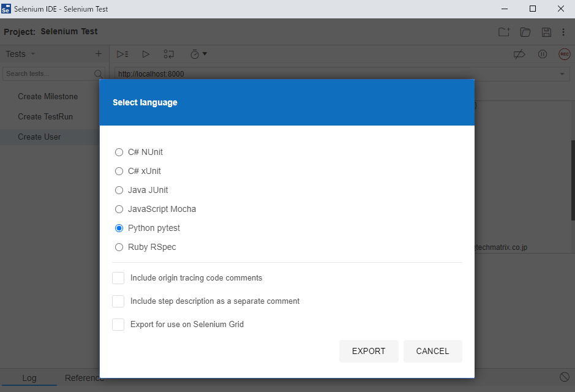Click the search magnifier icon
This screenshot has height=392, width=575.
coord(98,73)
